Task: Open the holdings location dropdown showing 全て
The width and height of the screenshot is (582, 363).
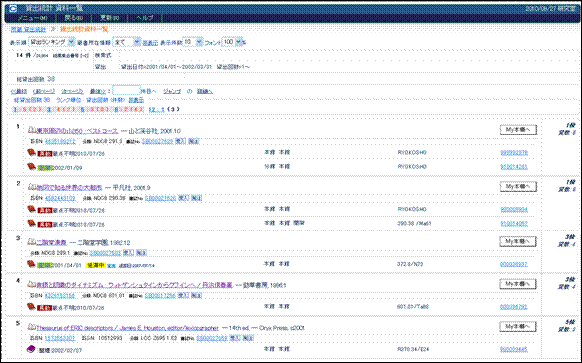Action: pyautogui.click(x=127, y=42)
